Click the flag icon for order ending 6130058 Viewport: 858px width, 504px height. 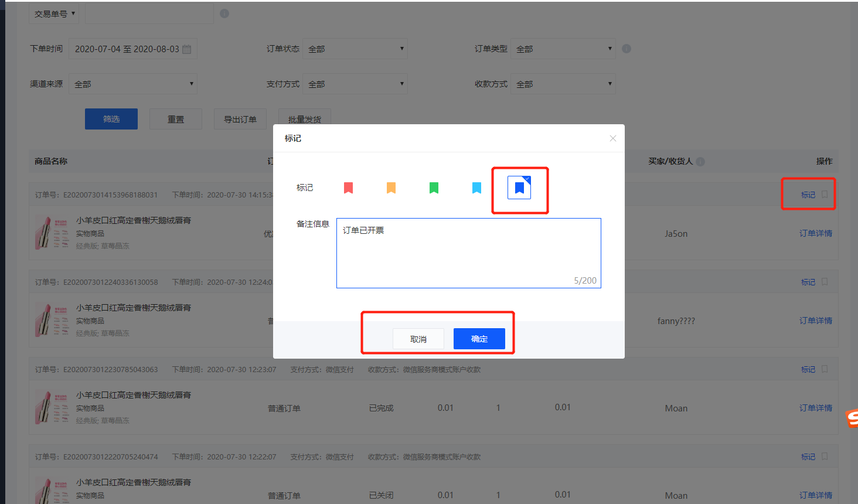click(825, 281)
